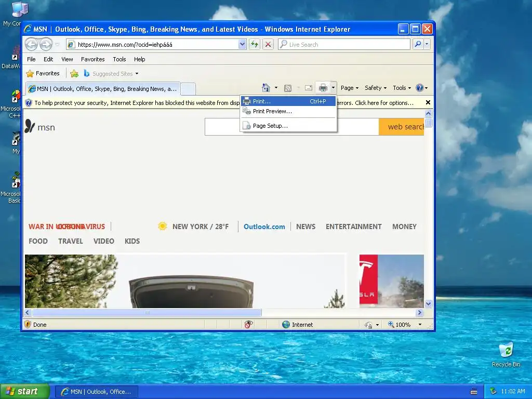Open the MONEY section link
Image resolution: width=532 pixels, height=399 pixels.
[x=404, y=227]
